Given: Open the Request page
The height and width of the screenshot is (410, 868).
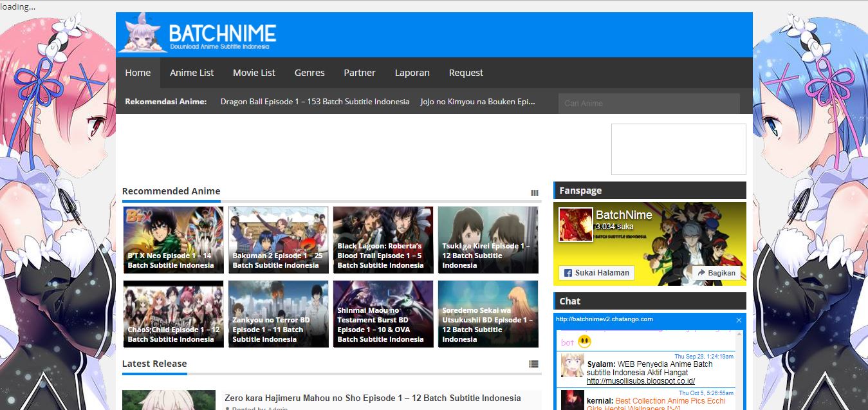Looking at the screenshot, I should [x=466, y=73].
